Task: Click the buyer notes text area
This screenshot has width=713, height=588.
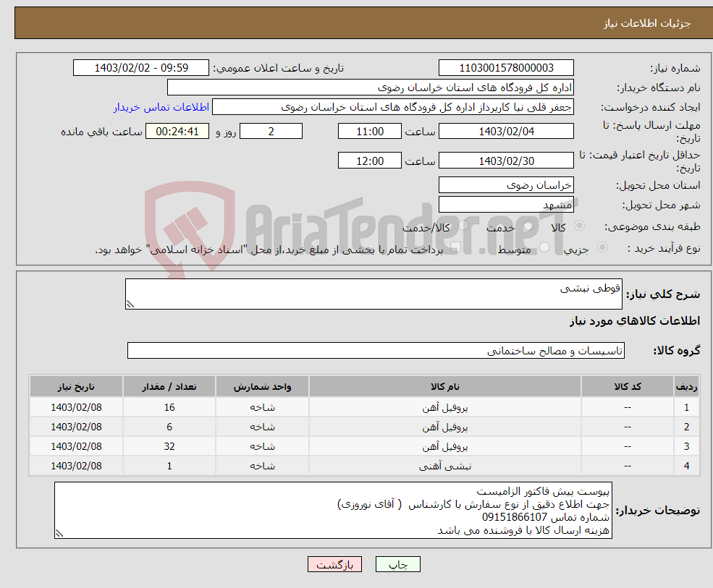Action: 333,511
